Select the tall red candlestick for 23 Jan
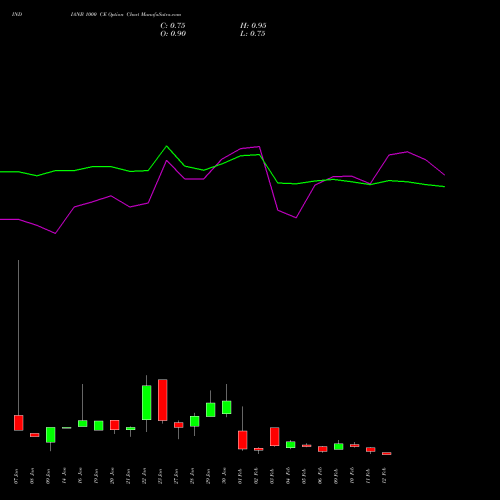This screenshot has height=500, width=500. coord(163,400)
